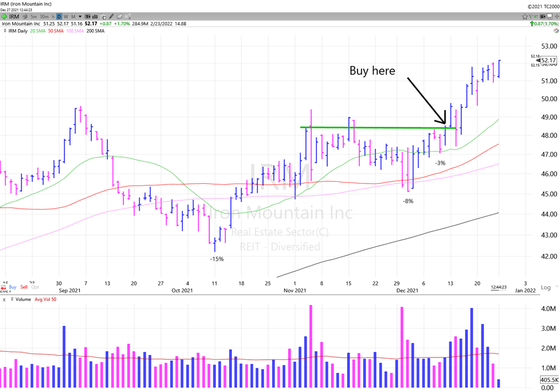The image size is (560, 392).
Task: Click the Buy button
Action: coord(13,287)
